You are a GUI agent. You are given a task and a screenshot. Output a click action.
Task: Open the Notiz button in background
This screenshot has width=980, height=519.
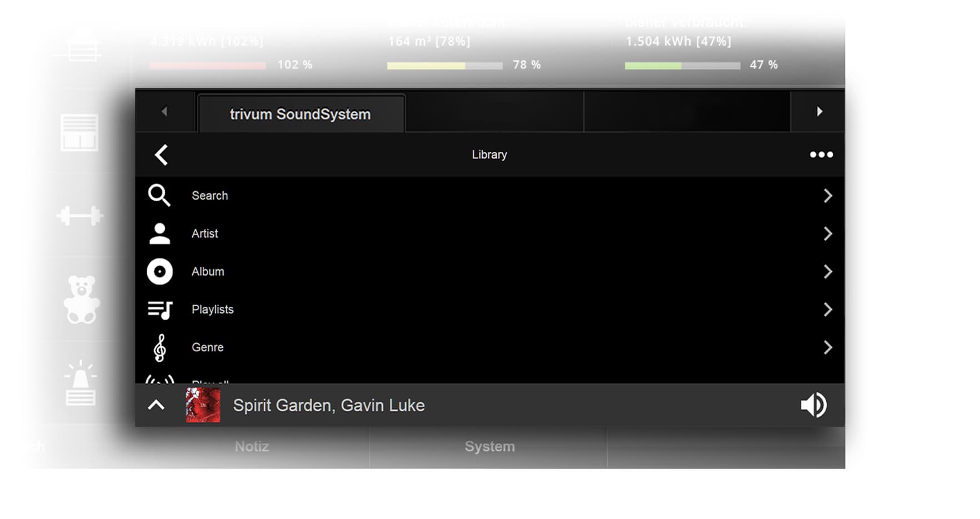[x=252, y=446]
